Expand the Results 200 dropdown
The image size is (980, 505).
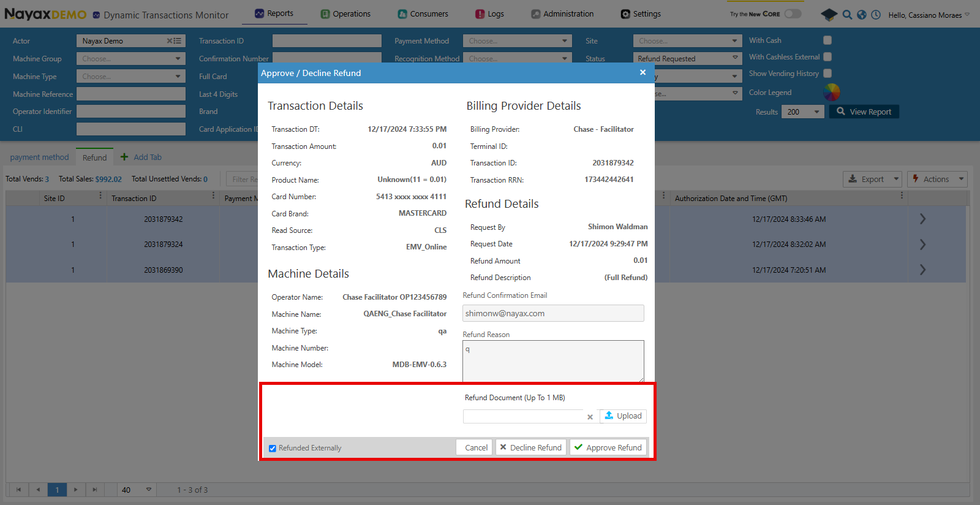[x=816, y=112]
